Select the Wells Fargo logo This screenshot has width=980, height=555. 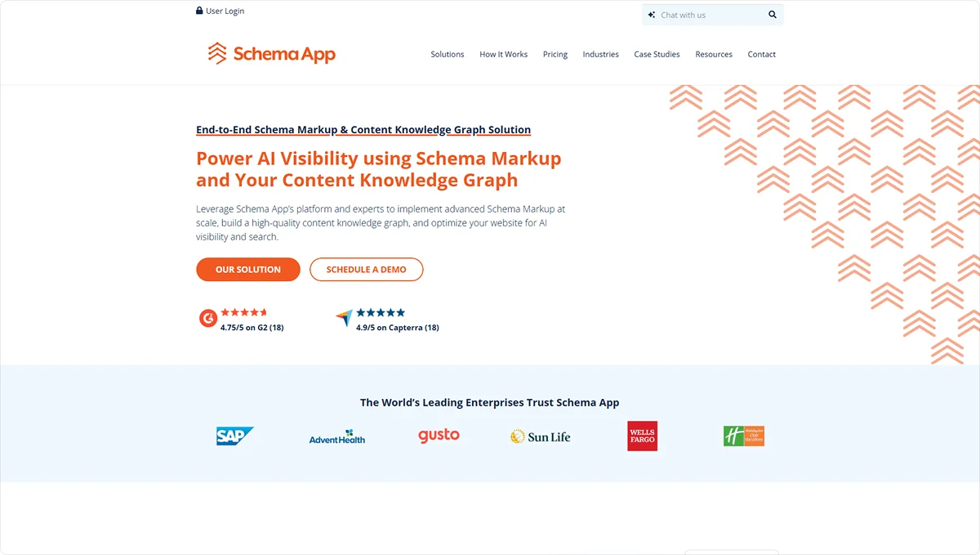(642, 436)
